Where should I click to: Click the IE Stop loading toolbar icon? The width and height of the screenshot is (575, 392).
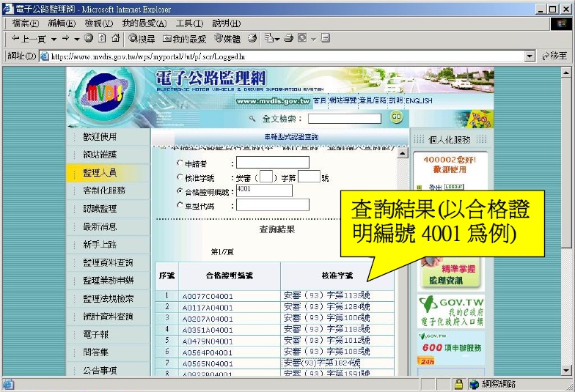[x=89, y=38]
